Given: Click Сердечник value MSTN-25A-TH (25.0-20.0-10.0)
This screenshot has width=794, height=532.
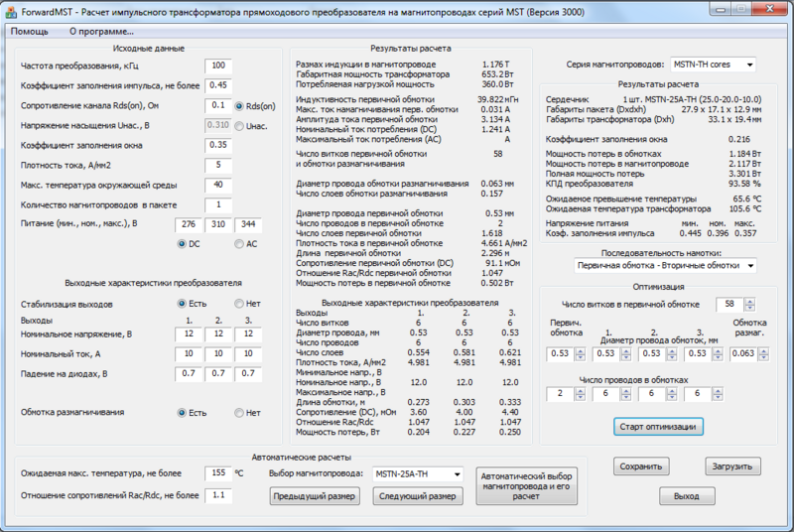Looking at the screenshot, I should [x=692, y=99].
